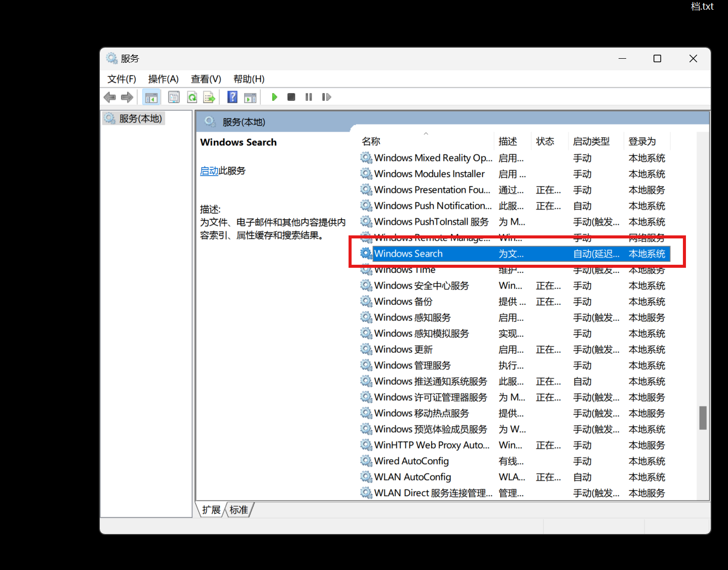Click the 服务 window title bar gear icon
The width and height of the screenshot is (728, 570).
coord(112,58)
